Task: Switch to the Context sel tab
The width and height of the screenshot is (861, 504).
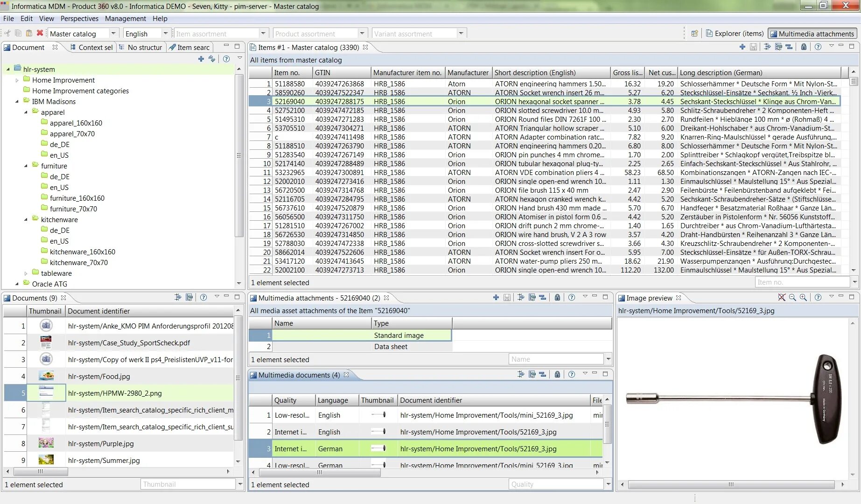Action: (x=91, y=47)
